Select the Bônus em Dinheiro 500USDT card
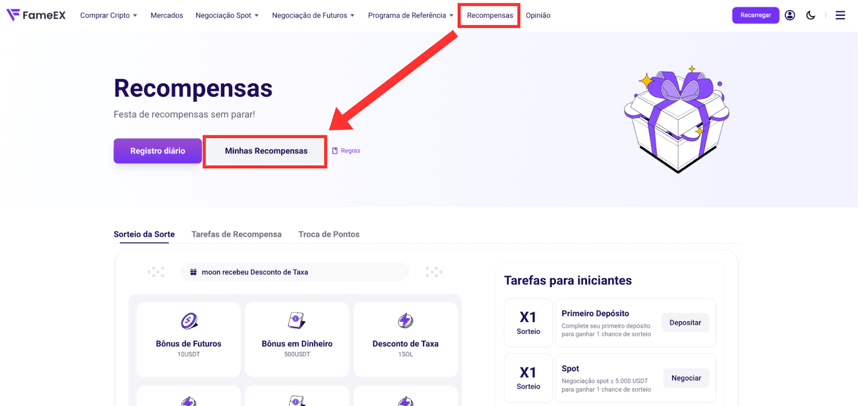The height and width of the screenshot is (406, 868). 297,339
